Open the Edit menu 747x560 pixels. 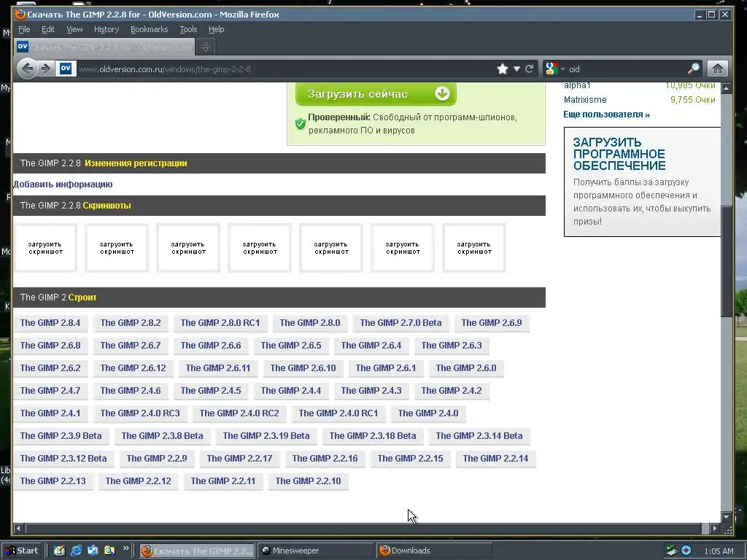pos(48,29)
